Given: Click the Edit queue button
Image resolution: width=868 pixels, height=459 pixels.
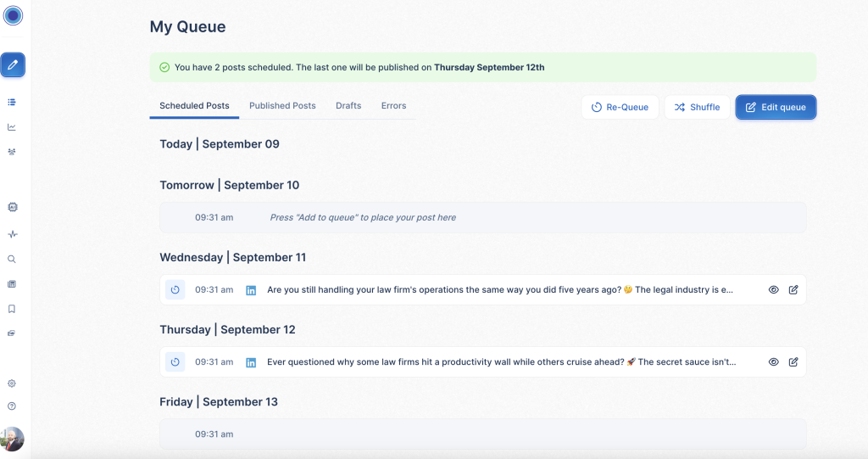Looking at the screenshot, I should tap(776, 108).
